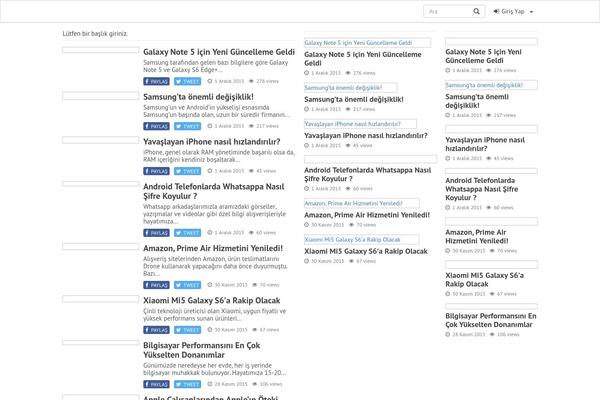The image size is (600, 400).
Task: Click middle column Xiaomi Mi5 image placeholder
Action: (362, 240)
